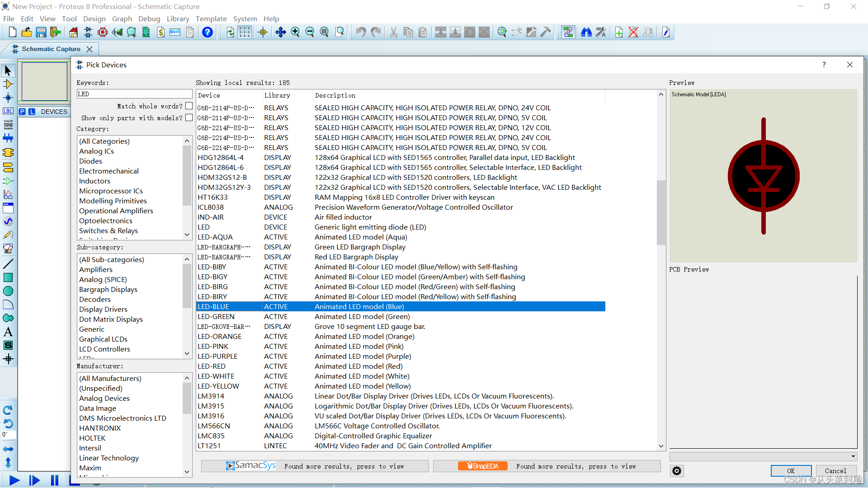Toggle the wire autorouter icon
Screen dimensions: 868x488
coord(568,32)
